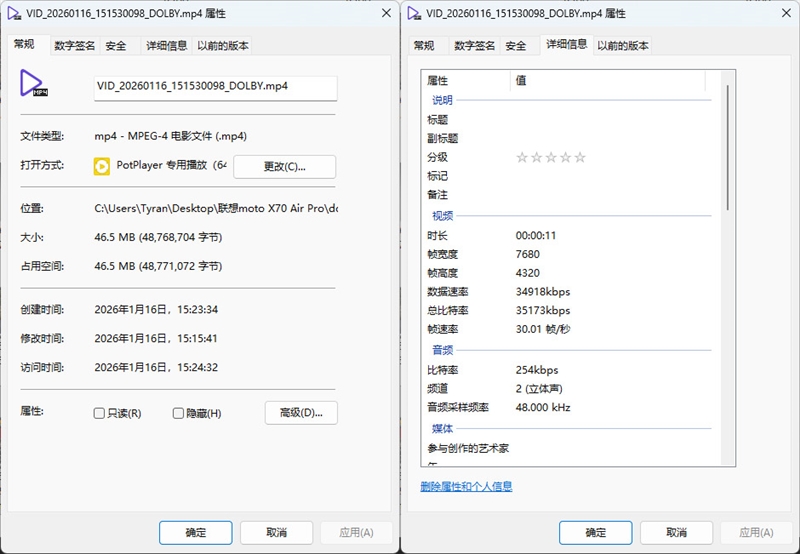Click the PotPlayer yellow app icon
Image resolution: width=800 pixels, height=554 pixels.
pyautogui.click(x=101, y=166)
